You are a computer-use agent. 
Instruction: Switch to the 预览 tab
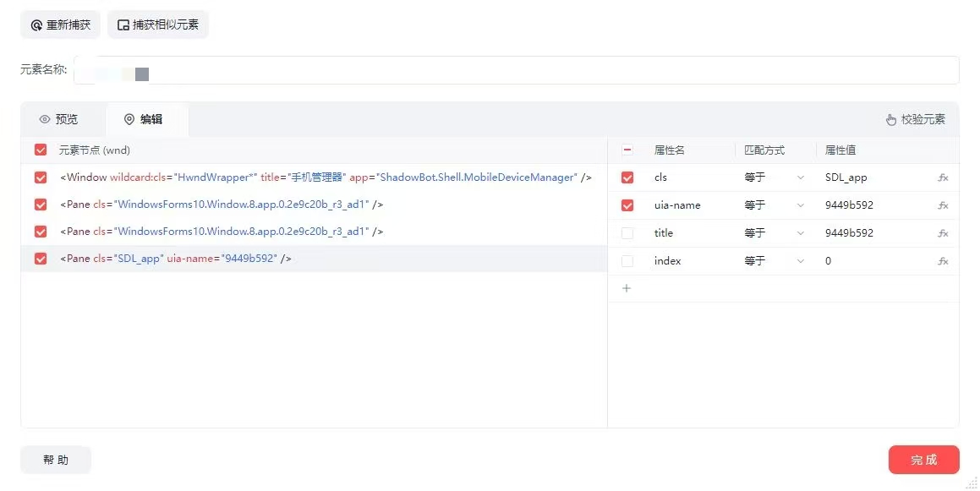[58, 119]
